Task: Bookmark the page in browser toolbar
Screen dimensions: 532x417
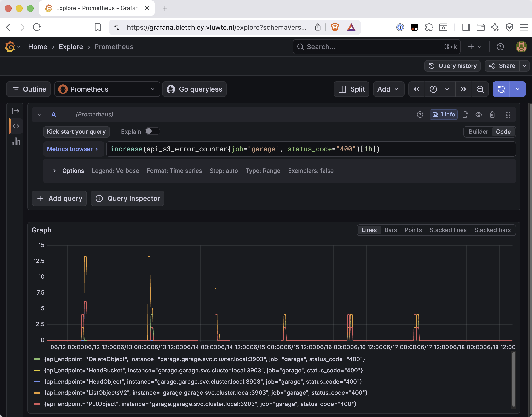Action: [x=98, y=27]
